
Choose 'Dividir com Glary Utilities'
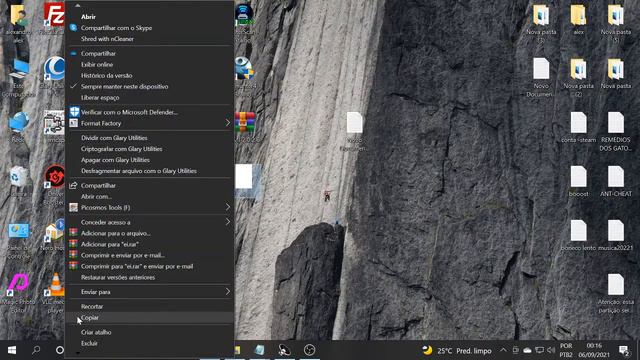tap(149, 138)
